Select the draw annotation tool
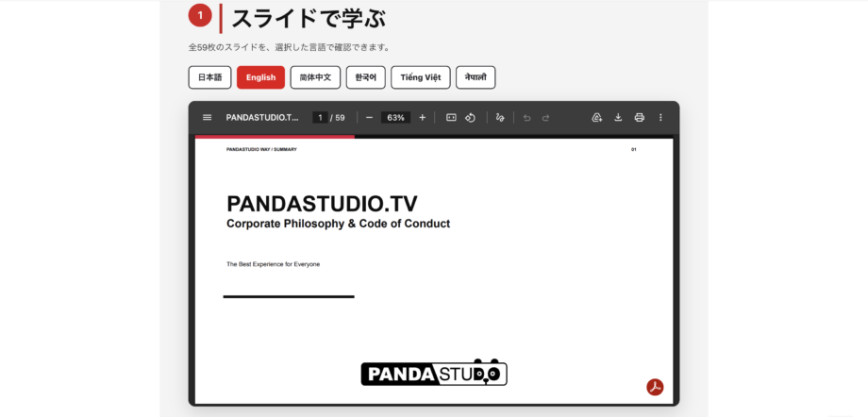This screenshot has width=868, height=417. point(500,117)
